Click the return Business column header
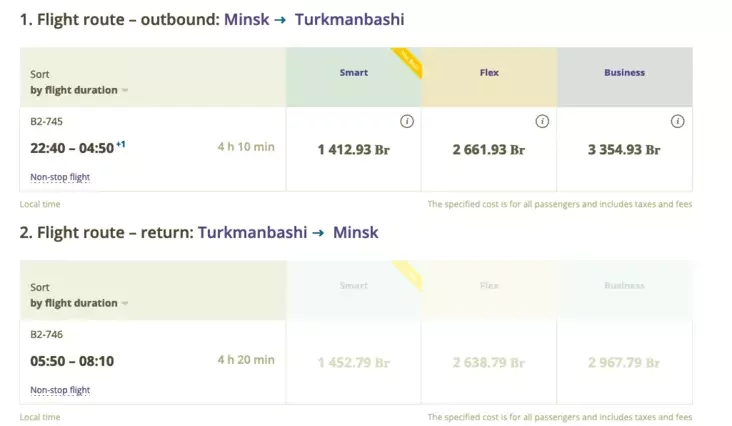The height and width of the screenshot is (426, 732). pyautogui.click(x=625, y=286)
